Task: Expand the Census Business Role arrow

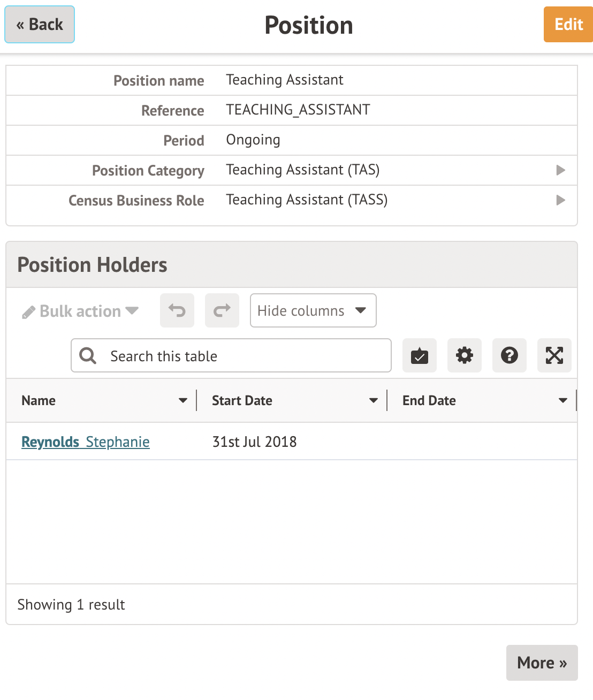Action: coord(560,200)
